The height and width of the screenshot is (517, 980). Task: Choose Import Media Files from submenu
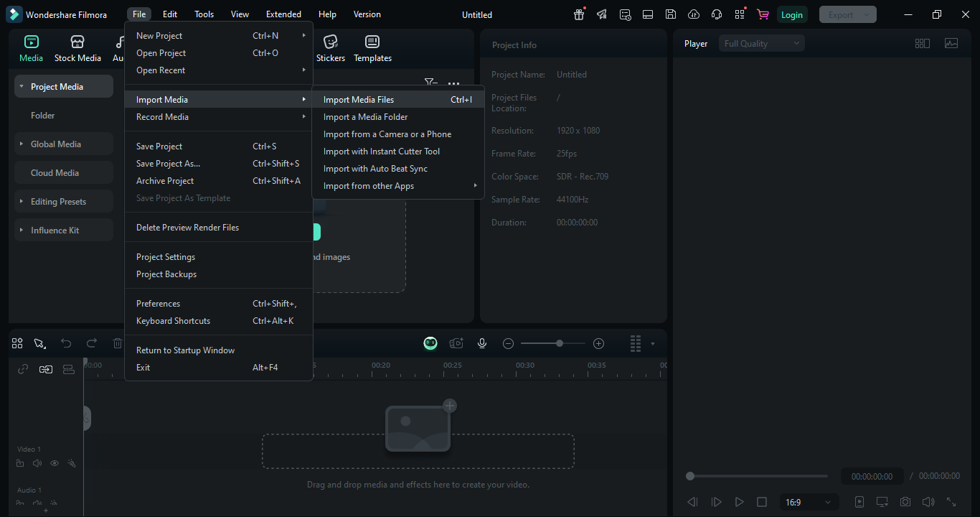pyautogui.click(x=398, y=99)
